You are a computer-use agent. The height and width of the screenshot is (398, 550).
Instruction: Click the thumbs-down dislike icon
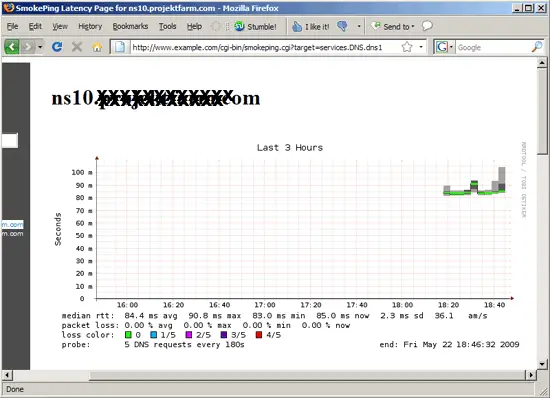click(342, 26)
